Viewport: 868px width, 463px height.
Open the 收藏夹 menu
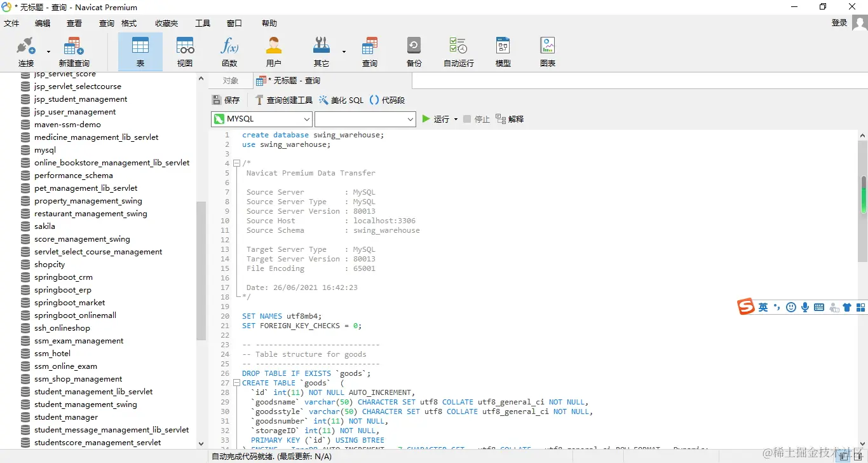(x=166, y=23)
